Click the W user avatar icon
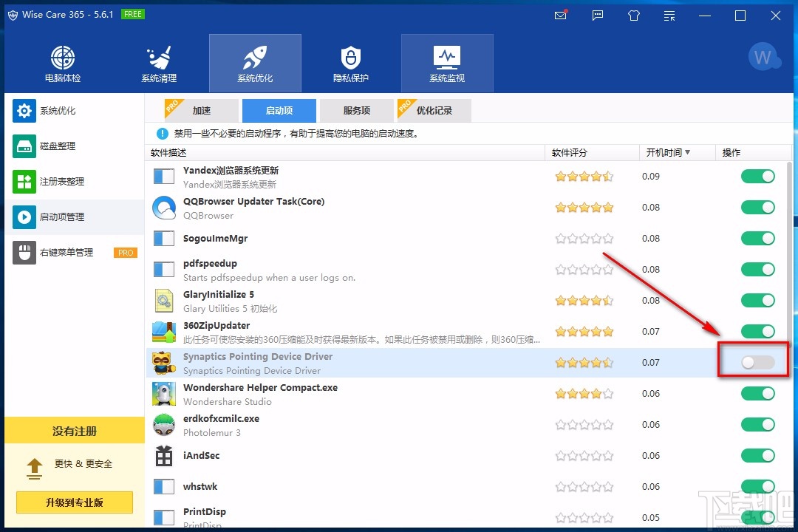This screenshot has width=798, height=532. click(x=763, y=56)
